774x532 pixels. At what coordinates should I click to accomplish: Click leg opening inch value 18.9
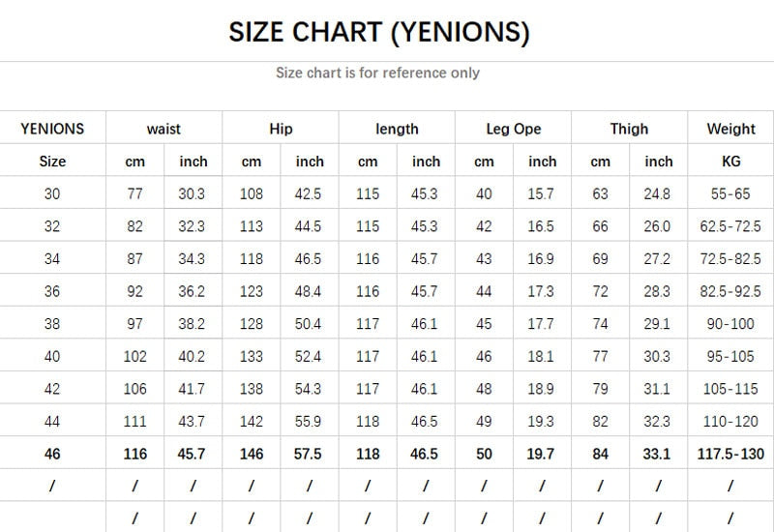(x=541, y=389)
